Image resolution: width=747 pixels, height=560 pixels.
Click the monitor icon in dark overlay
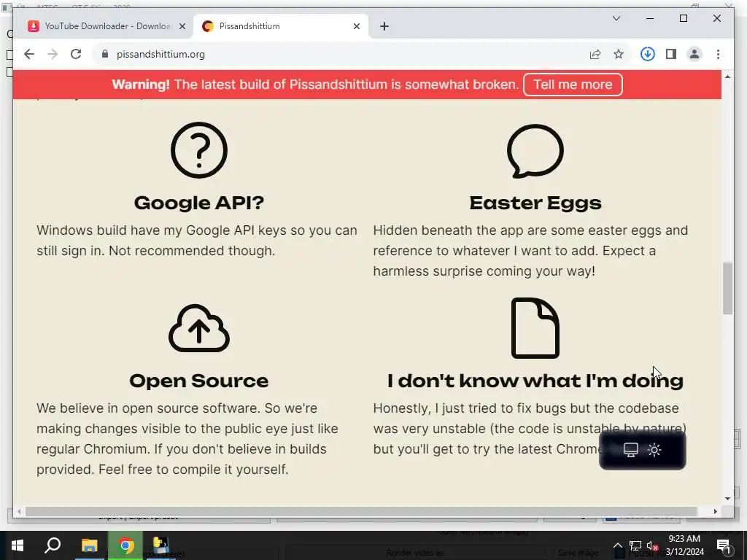[631, 450]
